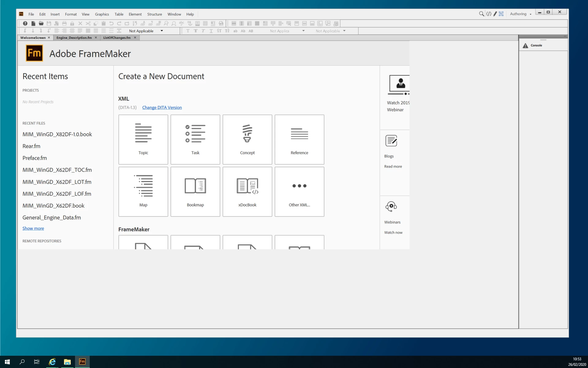This screenshot has height=368, width=588.
Task: Open the Console warning panel icon
Action: (x=526, y=45)
